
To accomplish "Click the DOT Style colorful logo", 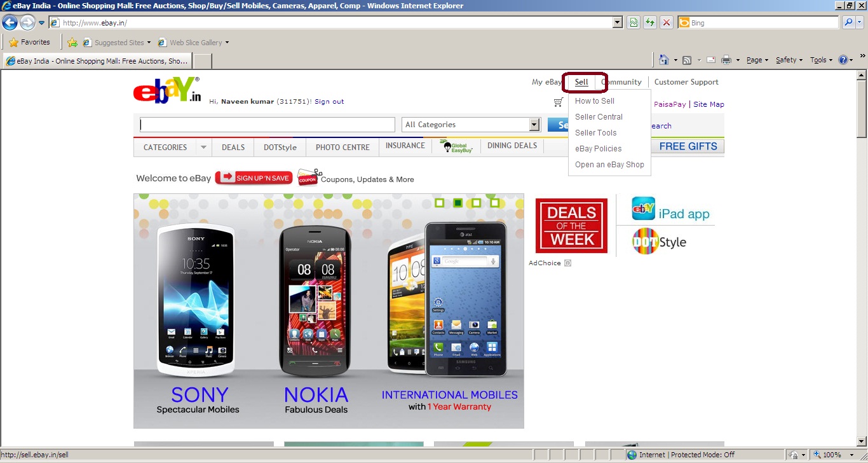I will [x=645, y=242].
